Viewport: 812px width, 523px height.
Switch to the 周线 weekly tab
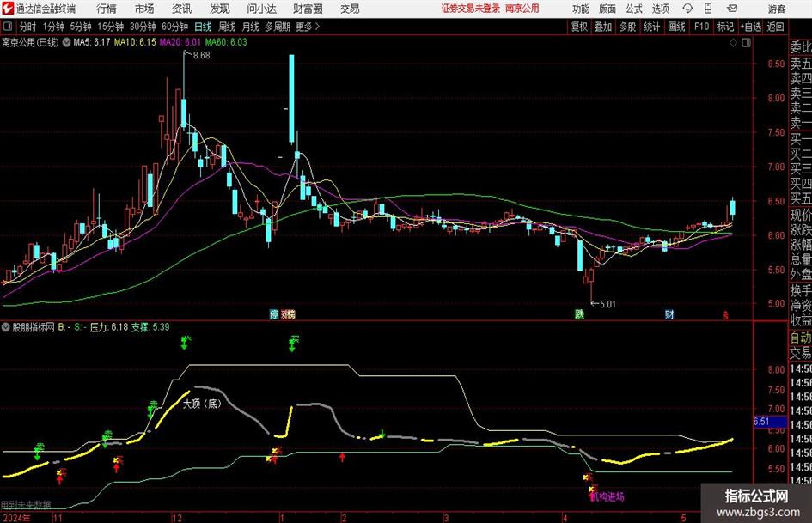[227, 27]
